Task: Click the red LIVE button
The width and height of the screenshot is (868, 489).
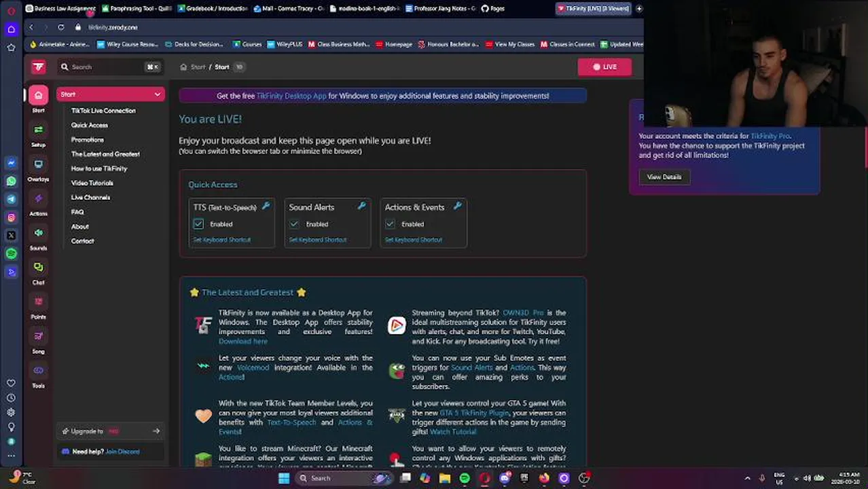Action: point(604,67)
